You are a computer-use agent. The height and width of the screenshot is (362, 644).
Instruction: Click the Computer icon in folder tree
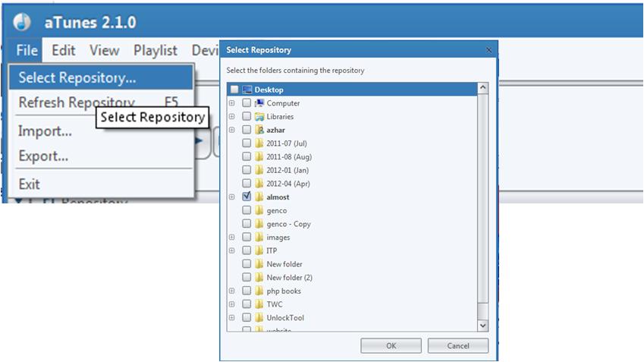pyautogui.click(x=259, y=103)
